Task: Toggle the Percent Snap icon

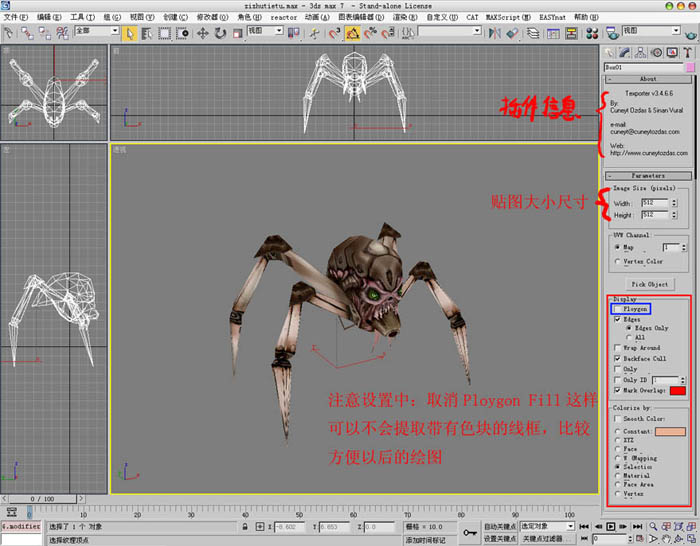Action: pos(370,33)
